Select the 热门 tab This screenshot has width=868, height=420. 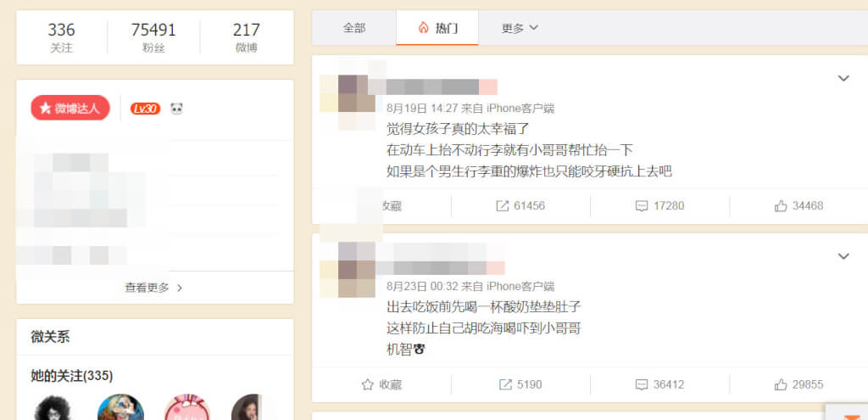tap(437, 28)
